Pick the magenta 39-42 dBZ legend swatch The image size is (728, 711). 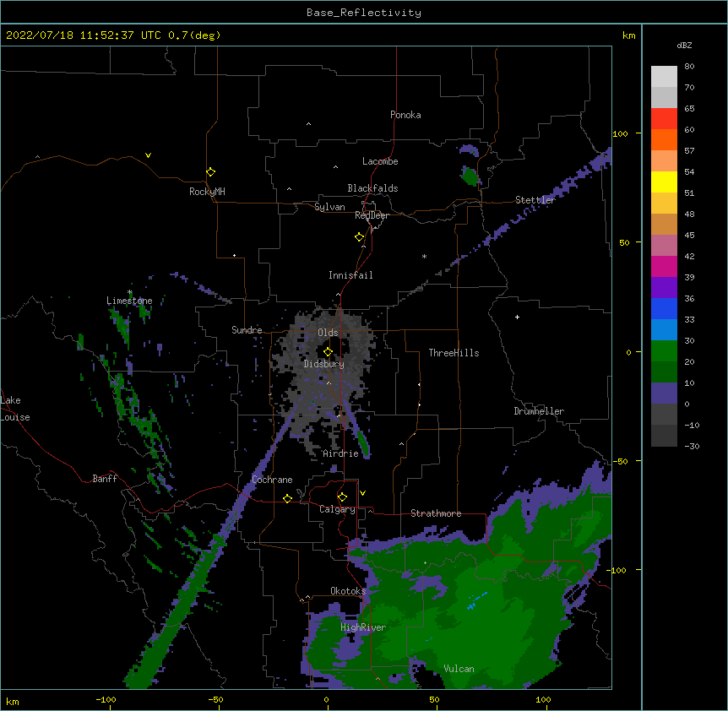click(664, 266)
